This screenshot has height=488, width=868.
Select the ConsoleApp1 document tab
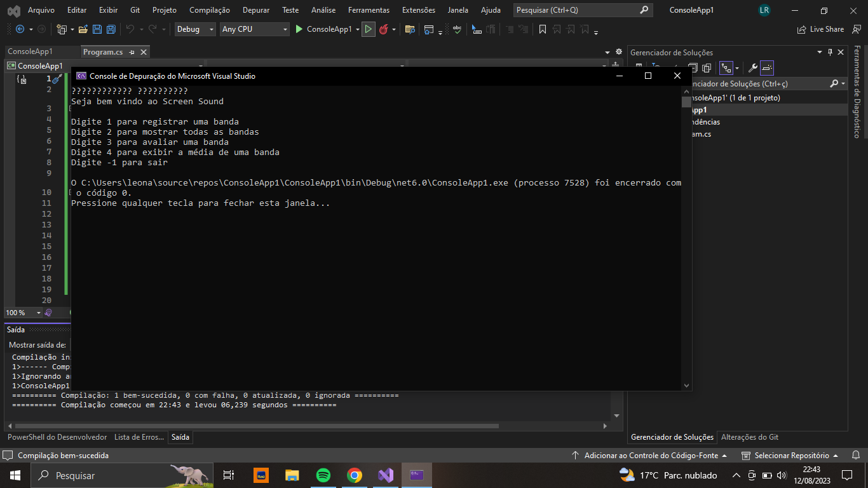pyautogui.click(x=30, y=52)
